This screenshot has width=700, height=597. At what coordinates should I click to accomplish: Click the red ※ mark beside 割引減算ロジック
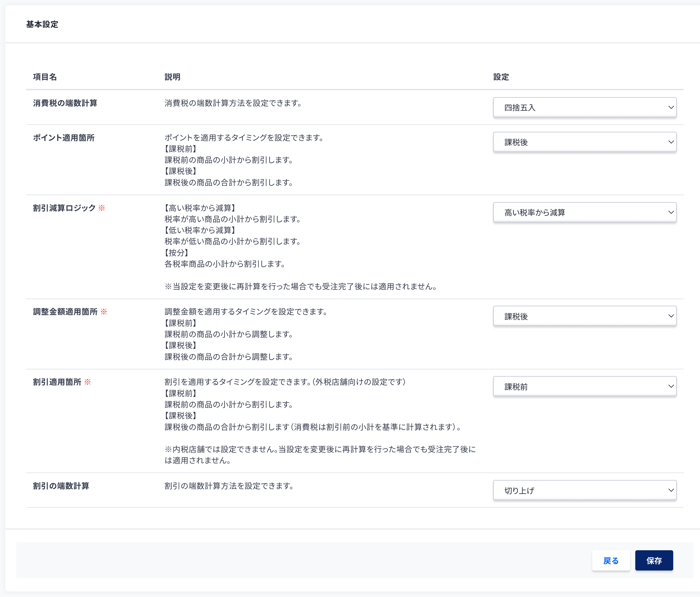pos(102,208)
